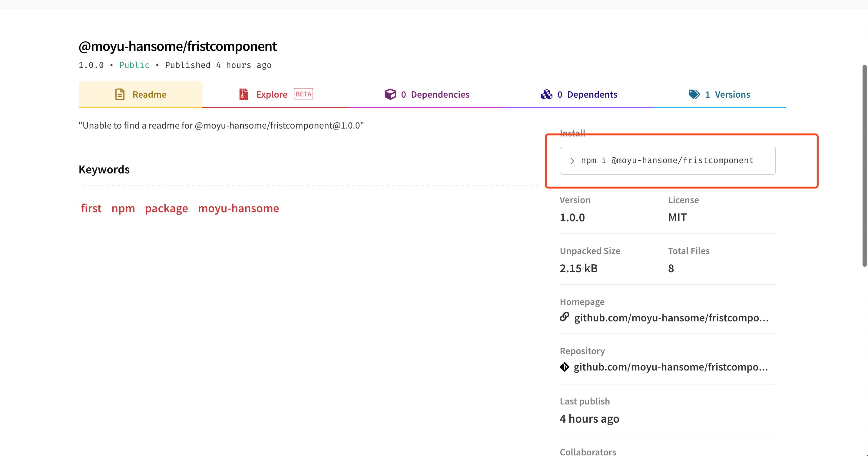Click the page vertical scrollbar
Screen dimensions: 868x456
coord(864,165)
